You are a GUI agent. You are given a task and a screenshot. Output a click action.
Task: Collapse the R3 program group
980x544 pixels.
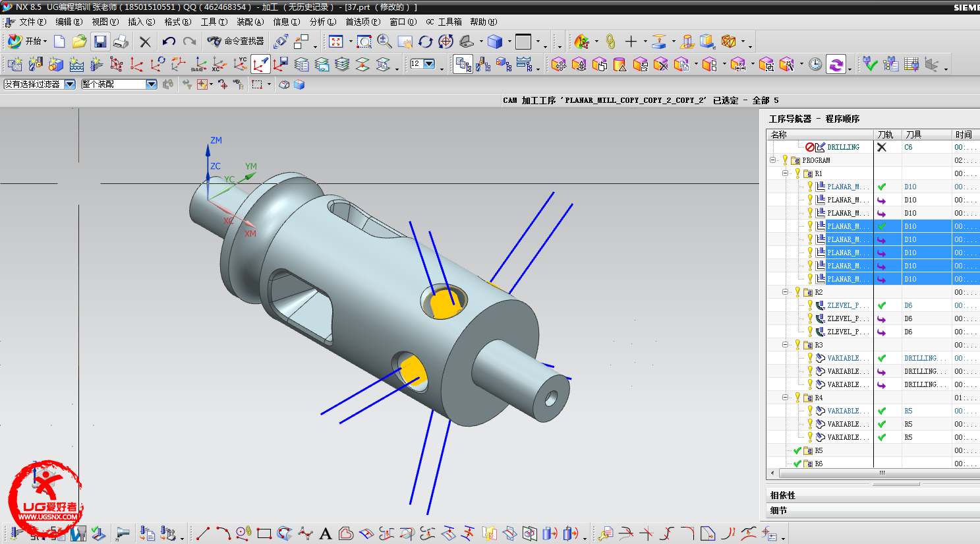click(x=785, y=345)
